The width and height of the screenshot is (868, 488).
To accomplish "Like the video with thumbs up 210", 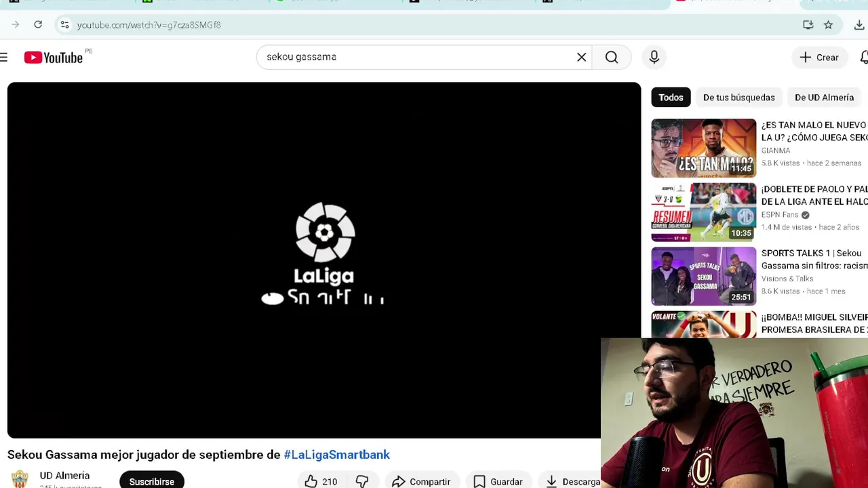I will 321,481.
